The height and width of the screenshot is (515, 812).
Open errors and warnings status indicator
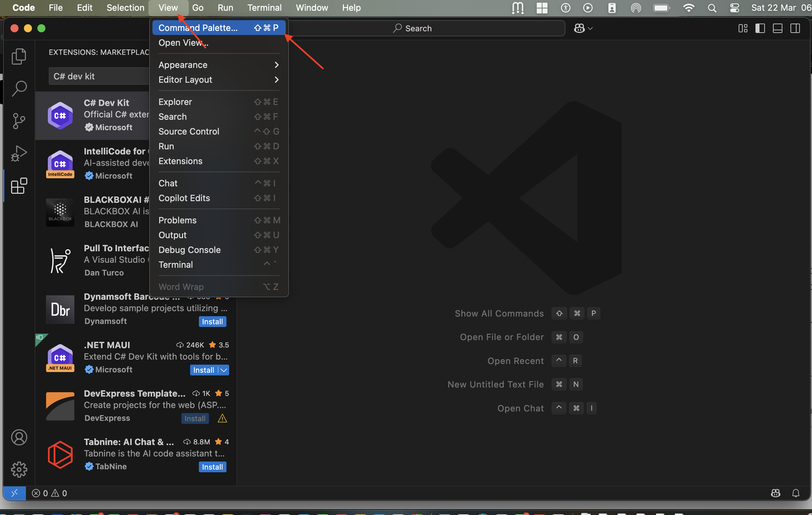point(49,493)
